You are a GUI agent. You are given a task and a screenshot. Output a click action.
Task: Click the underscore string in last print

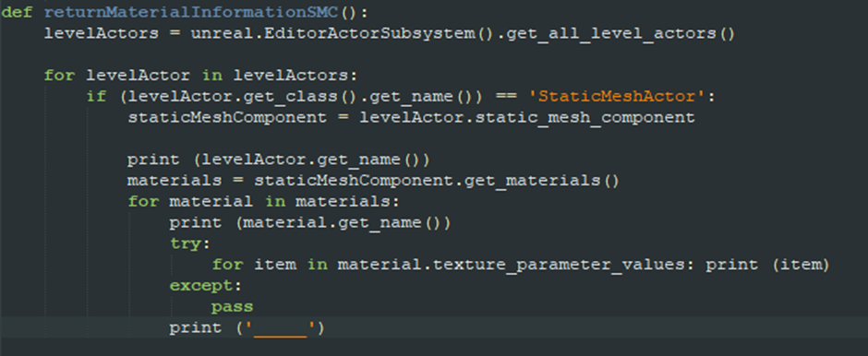280,329
